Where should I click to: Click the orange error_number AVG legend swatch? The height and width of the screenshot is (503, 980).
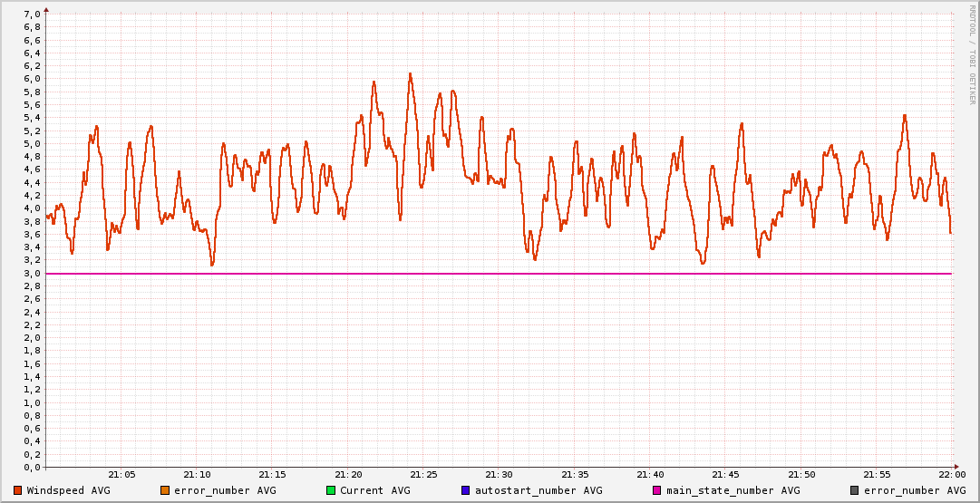pyautogui.click(x=164, y=490)
